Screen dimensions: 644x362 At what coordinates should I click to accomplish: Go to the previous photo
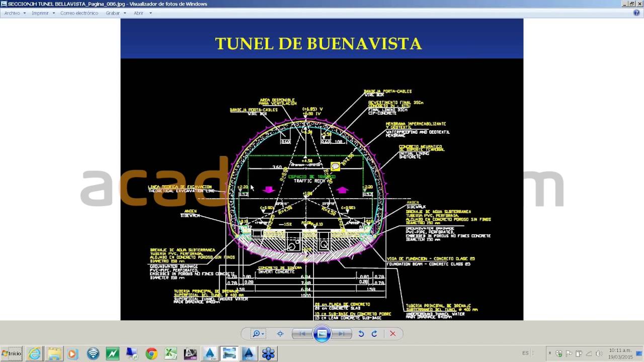(302, 333)
